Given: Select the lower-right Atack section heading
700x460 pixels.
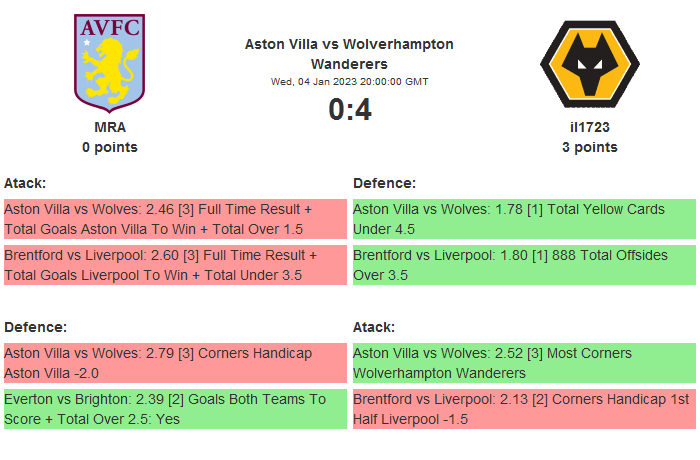Looking at the screenshot, I should pyautogui.click(x=374, y=327).
